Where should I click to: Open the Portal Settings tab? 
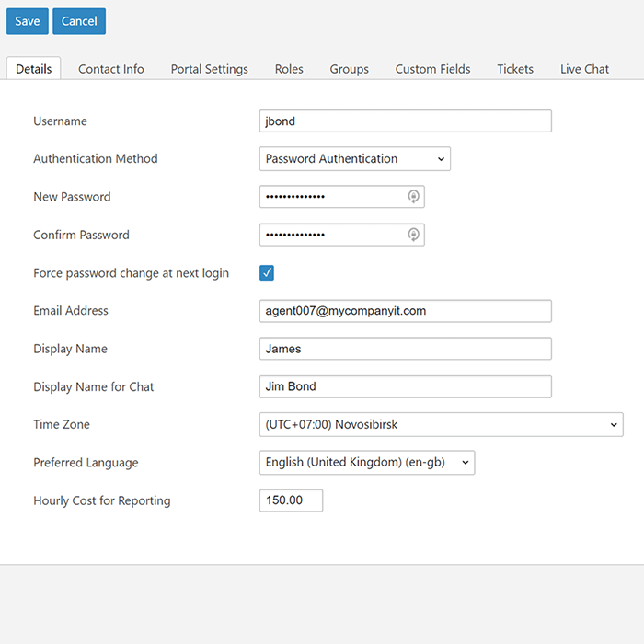209,69
